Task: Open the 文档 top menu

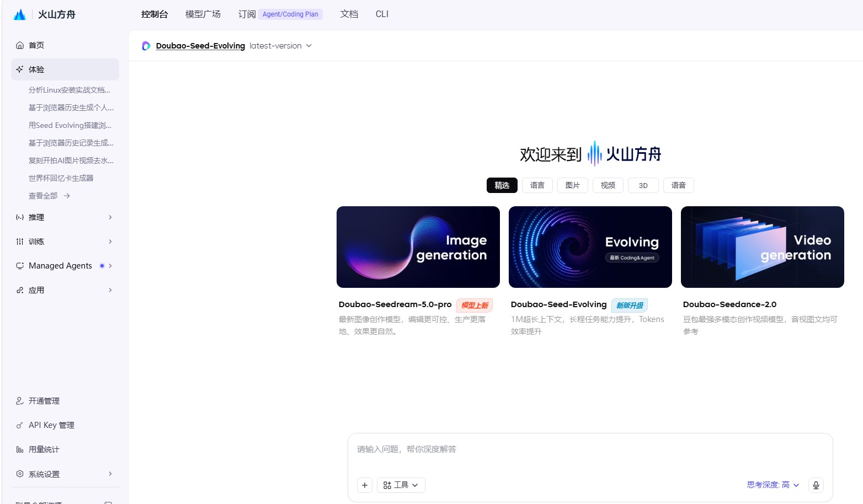Action: pyautogui.click(x=349, y=14)
